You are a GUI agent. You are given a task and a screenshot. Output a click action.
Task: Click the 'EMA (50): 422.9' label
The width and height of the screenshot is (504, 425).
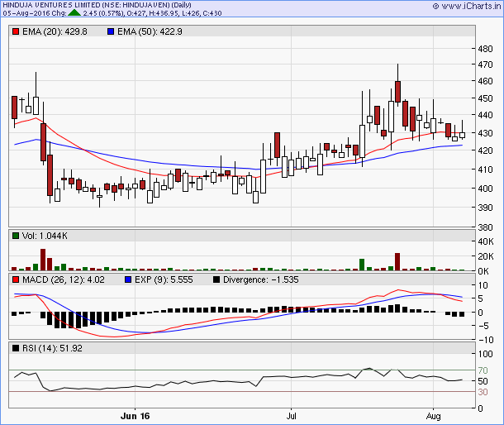(x=150, y=31)
